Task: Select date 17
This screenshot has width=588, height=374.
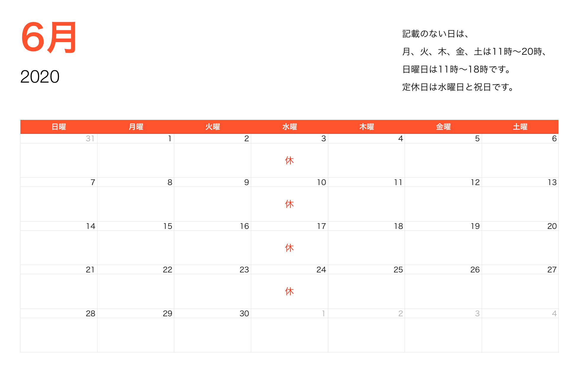Action: pyautogui.click(x=321, y=226)
